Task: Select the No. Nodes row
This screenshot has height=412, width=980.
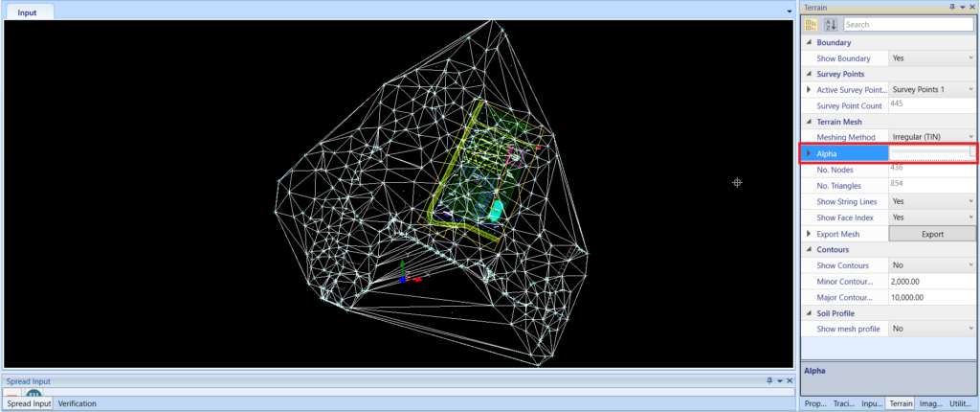Action: click(888, 170)
